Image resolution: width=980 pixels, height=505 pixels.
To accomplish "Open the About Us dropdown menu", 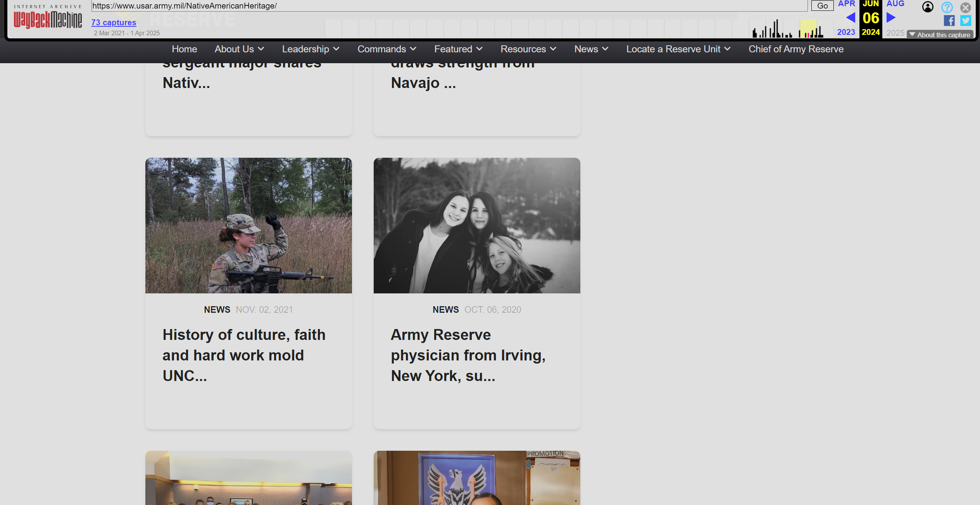I will [x=239, y=49].
